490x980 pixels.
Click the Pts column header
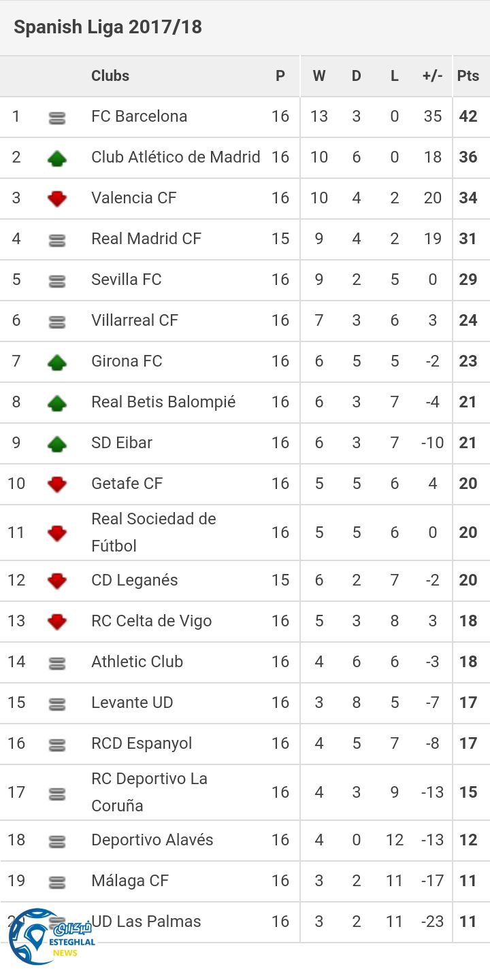pyautogui.click(x=468, y=75)
